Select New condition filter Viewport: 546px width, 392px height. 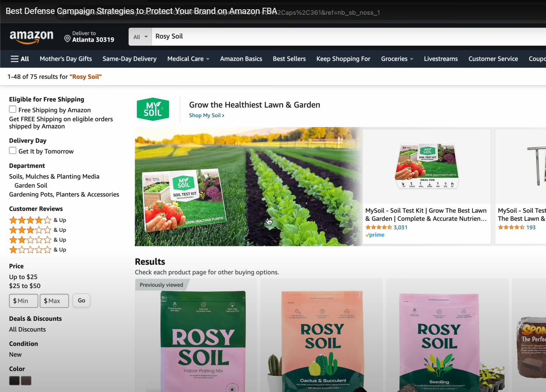click(15, 355)
